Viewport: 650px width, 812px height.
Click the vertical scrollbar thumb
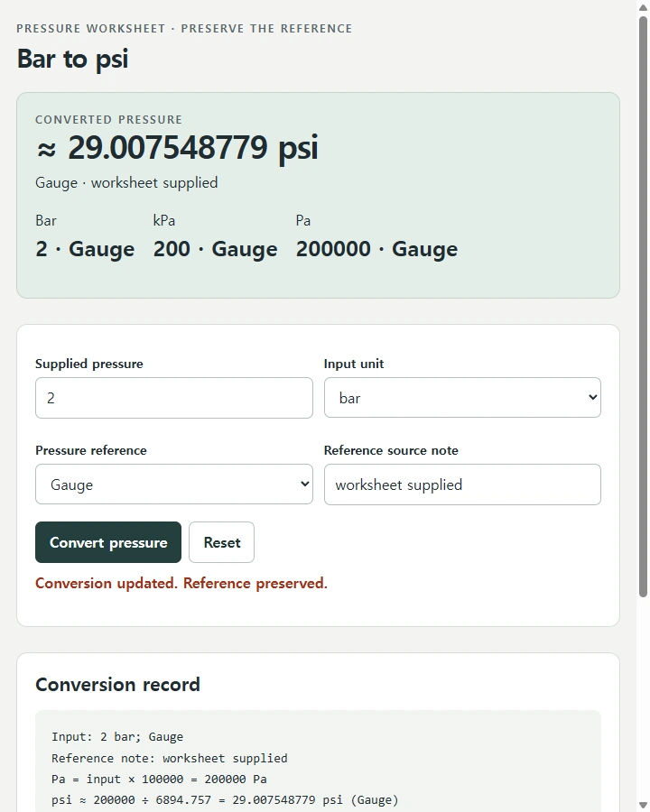[644, 307]
